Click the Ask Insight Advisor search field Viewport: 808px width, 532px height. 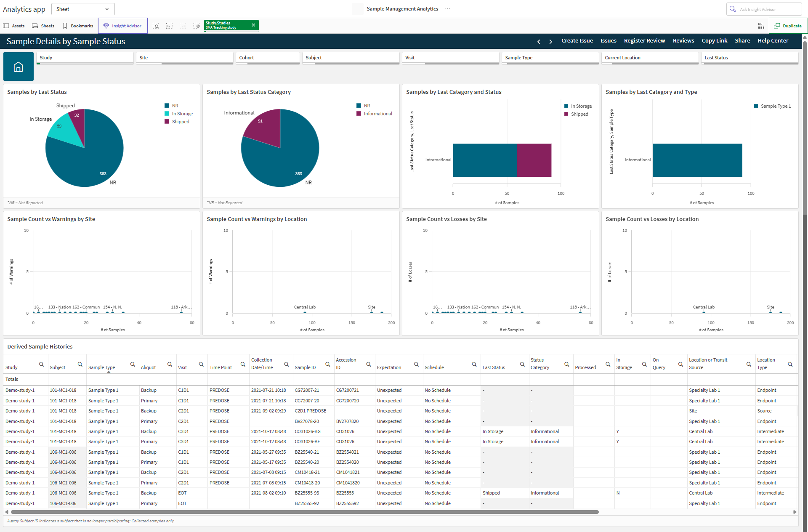pyautogui.click(x=764, y=9)
